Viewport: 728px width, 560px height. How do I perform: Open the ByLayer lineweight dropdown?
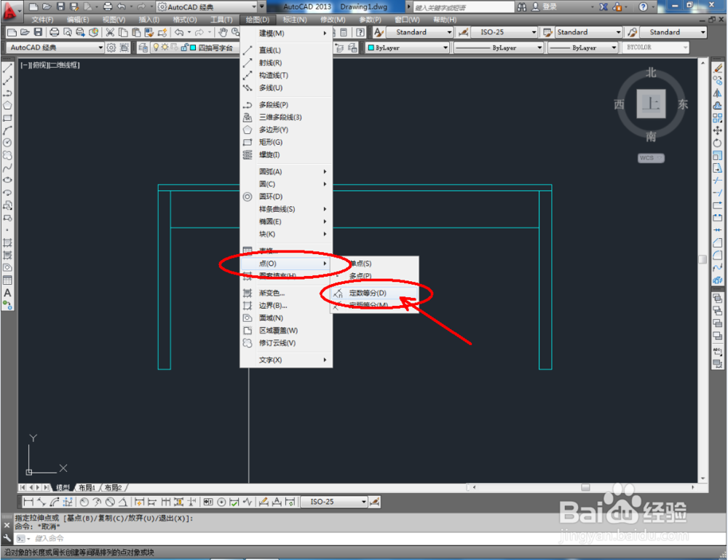click(583, 47)
